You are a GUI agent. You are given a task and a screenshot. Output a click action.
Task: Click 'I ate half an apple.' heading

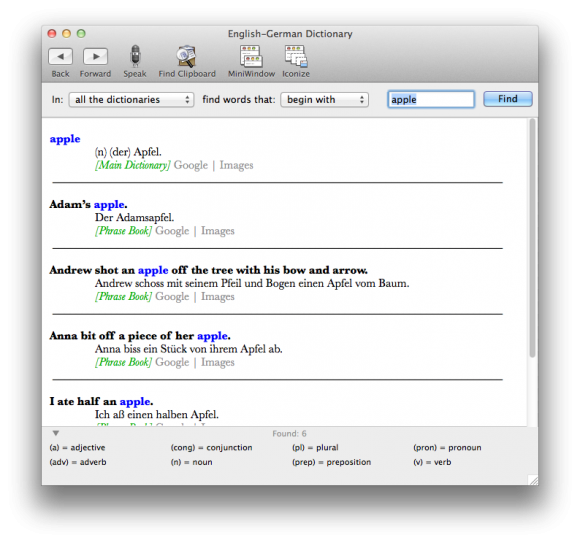[101, 402]
